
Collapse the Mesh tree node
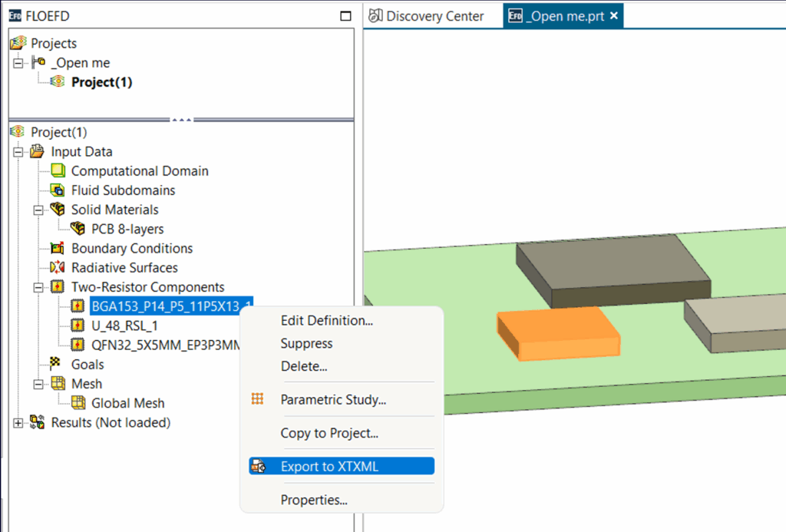point(38,384)
